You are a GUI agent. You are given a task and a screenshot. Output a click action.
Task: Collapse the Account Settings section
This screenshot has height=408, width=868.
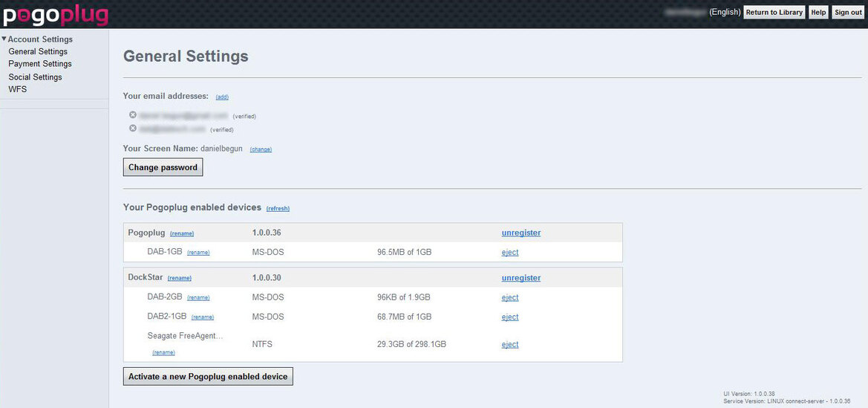(4, 39)
